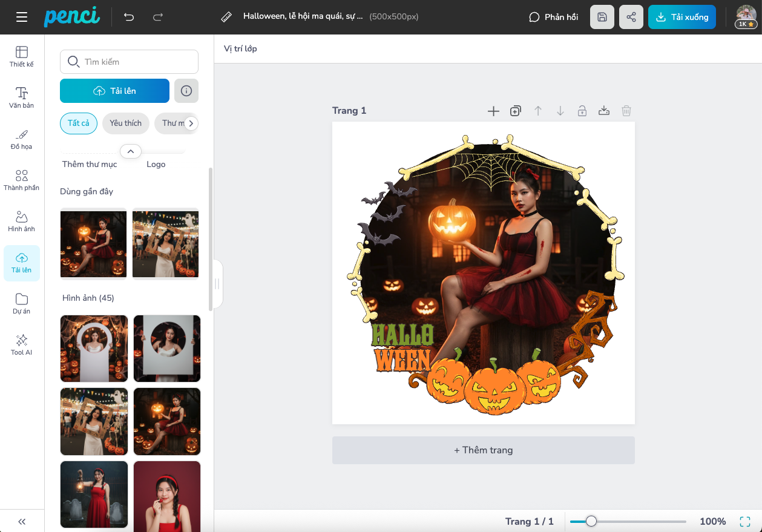Add a new page with plus icon
The image size is (762, 532).
coord(493,111)
